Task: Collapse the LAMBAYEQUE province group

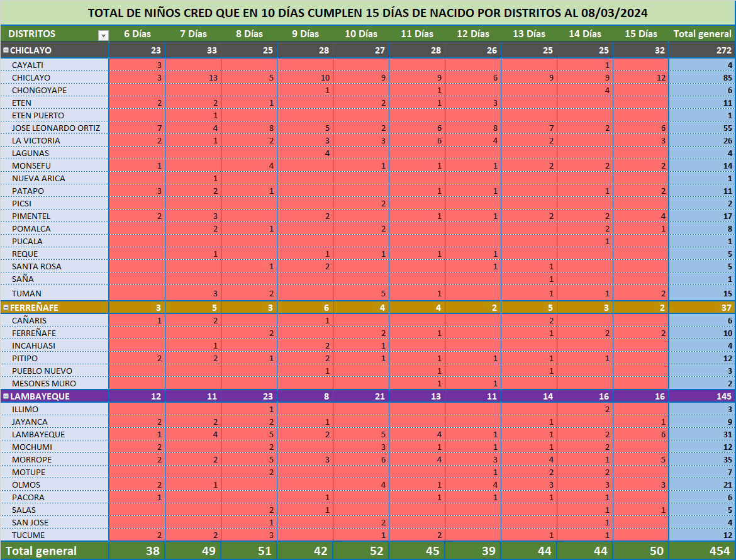Action: coord(6,396)
